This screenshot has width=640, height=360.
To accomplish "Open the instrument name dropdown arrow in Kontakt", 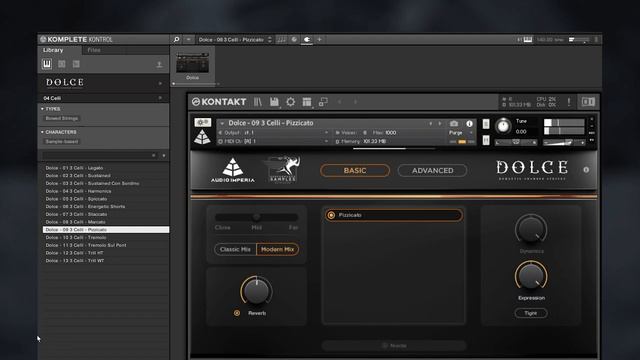I will [222, 123].
